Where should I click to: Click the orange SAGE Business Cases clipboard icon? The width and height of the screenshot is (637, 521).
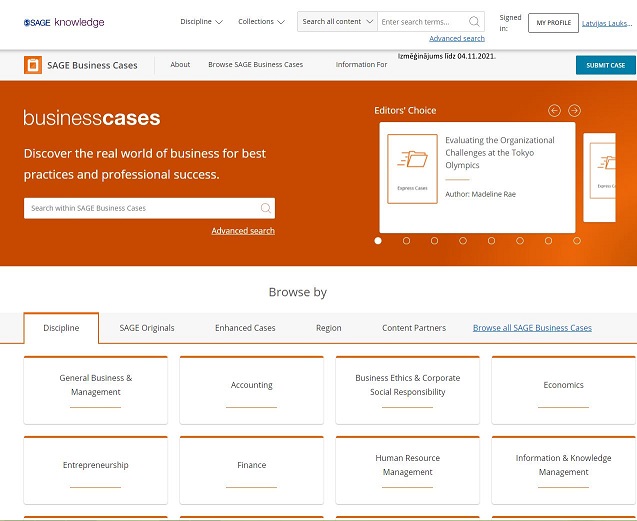pos(33,65)
